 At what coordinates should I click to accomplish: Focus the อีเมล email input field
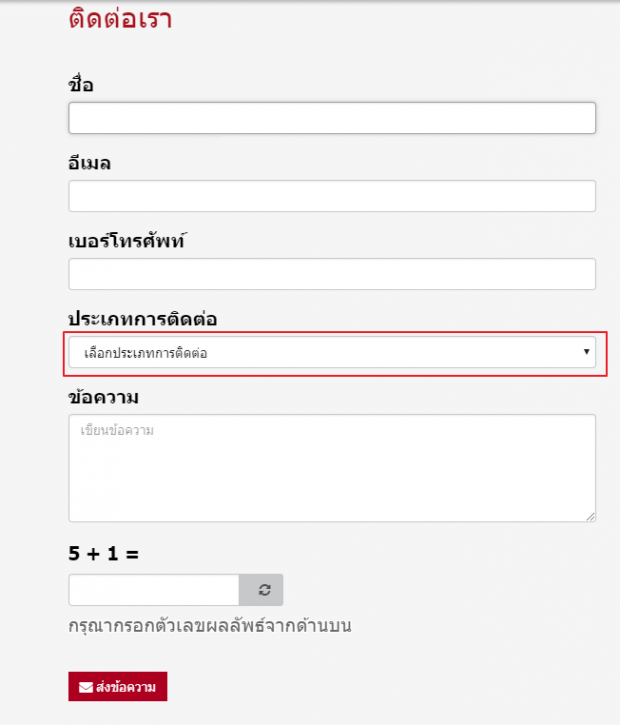332,196
